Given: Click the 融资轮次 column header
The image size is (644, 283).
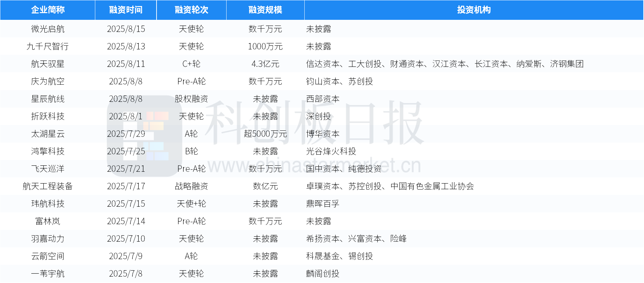Looking at the screenshot, I should 192,10.
